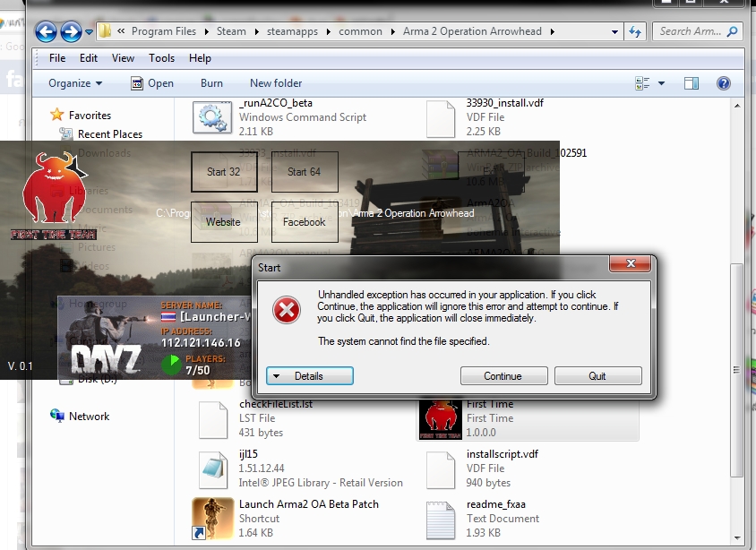Viewport: 756px width, 550px height.
Task: Click the _runA2CO_beta file name
Action: 276,103
